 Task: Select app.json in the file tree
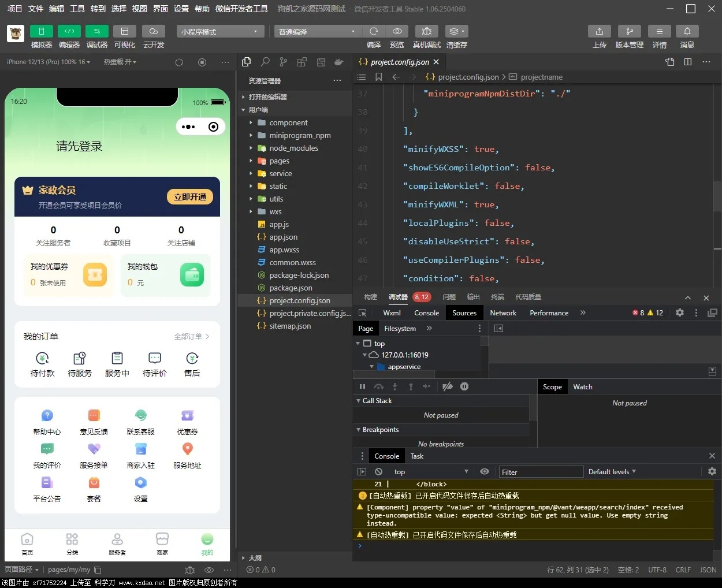pos(283,237)
